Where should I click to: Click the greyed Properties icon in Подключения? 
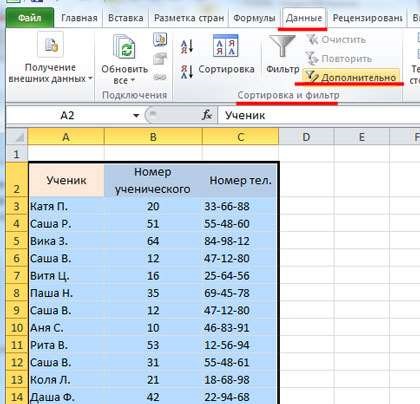pos(160,59)
